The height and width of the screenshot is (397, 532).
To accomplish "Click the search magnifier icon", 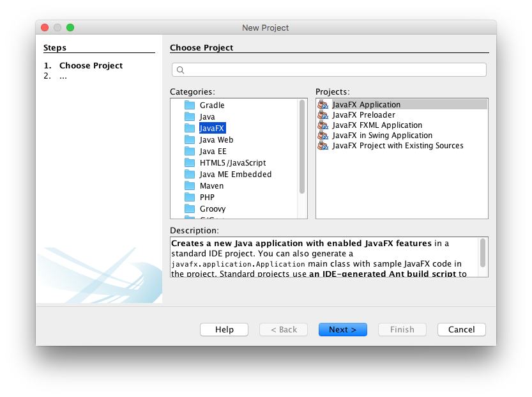I will click(x=180, y=70).
